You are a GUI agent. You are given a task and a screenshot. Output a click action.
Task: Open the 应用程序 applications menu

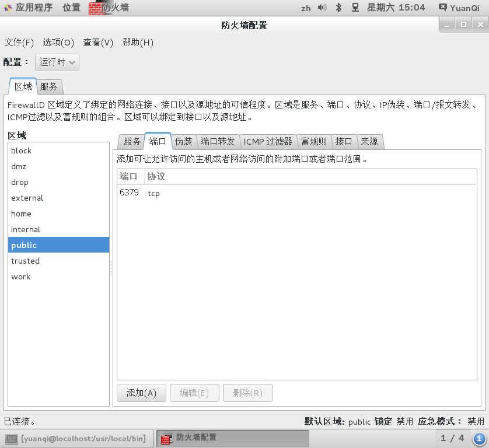tap(29, 8)
